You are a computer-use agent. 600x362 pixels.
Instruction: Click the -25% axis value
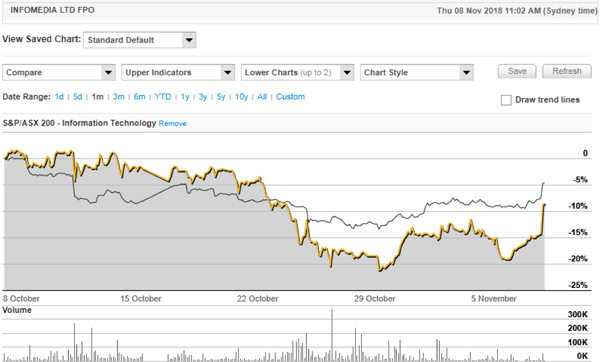[578, 285]
